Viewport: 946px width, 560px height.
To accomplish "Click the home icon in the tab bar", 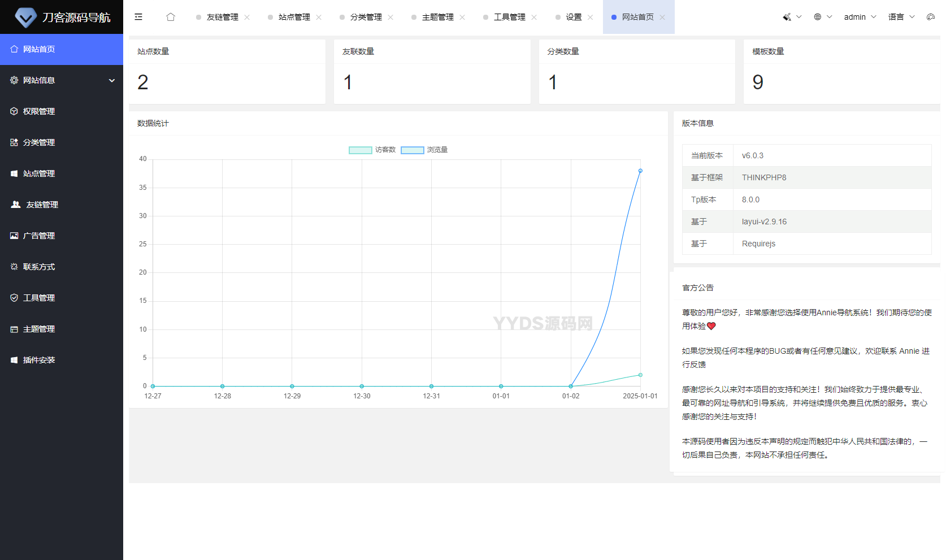I will coord(171,17).
